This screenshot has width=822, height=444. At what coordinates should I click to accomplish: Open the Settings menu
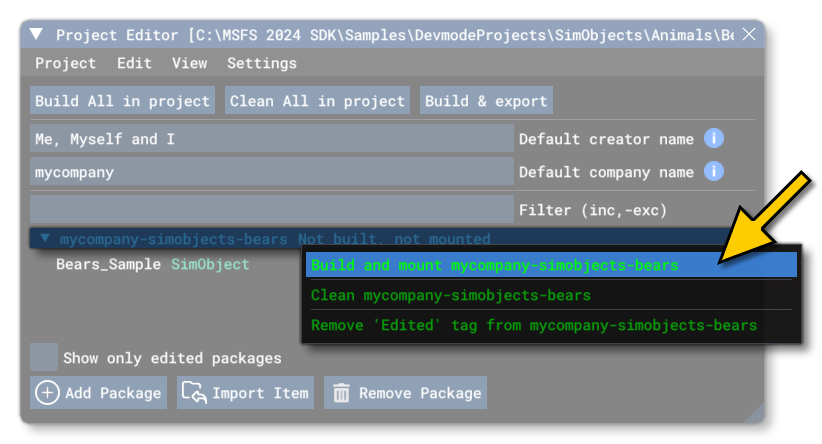point(262,63)
